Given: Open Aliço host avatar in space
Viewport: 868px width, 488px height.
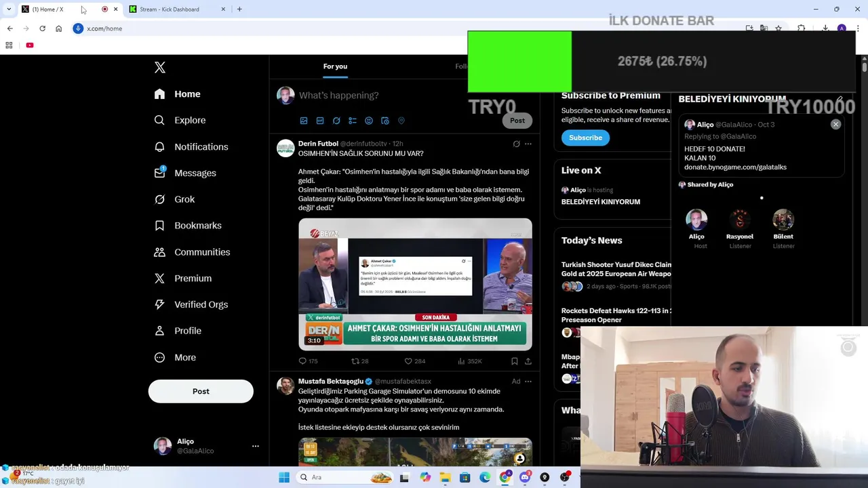Looking at the screenshot, I should click(x=696, y=220).
